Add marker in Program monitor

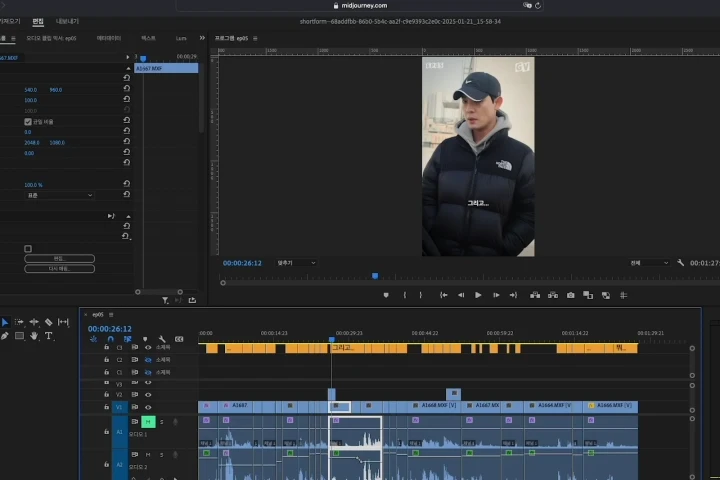[x=386, y=295]
